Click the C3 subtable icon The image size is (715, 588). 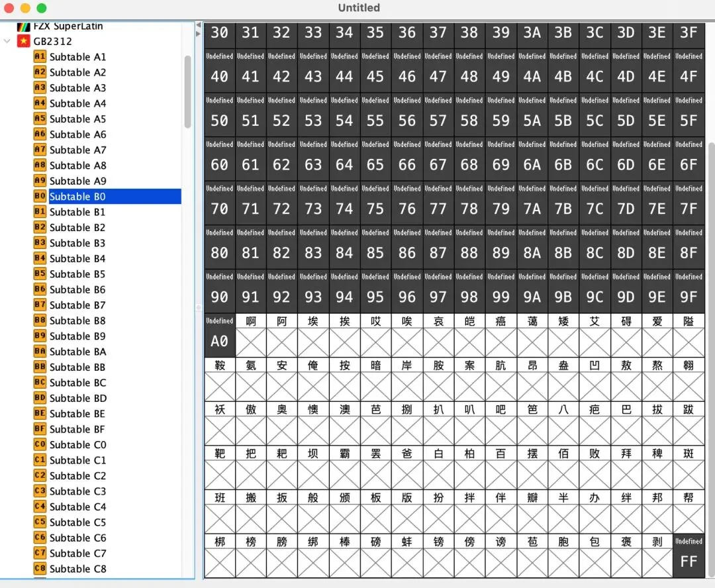coord(40,491)
